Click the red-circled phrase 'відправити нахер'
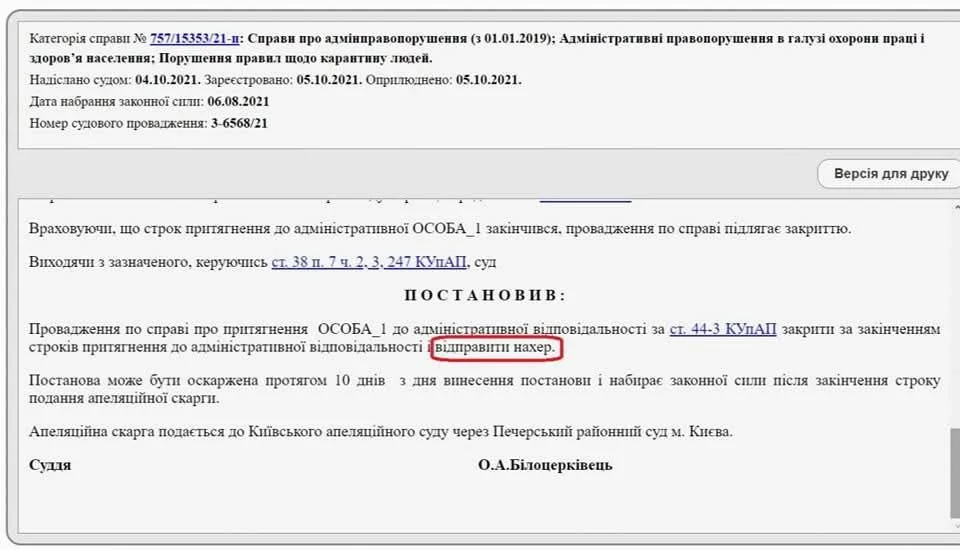Viewport: 960px width, 550px height. coord(497,348)
